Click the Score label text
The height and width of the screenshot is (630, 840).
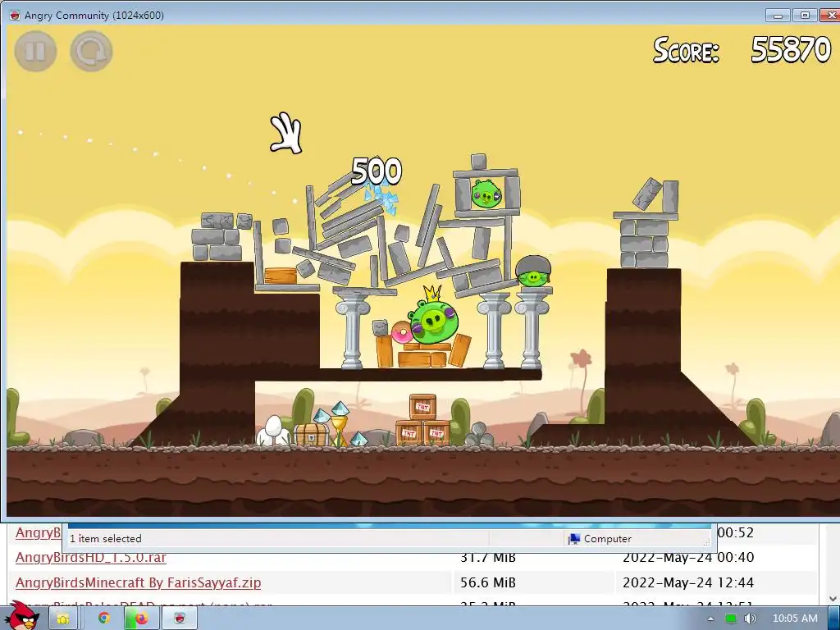686,50
